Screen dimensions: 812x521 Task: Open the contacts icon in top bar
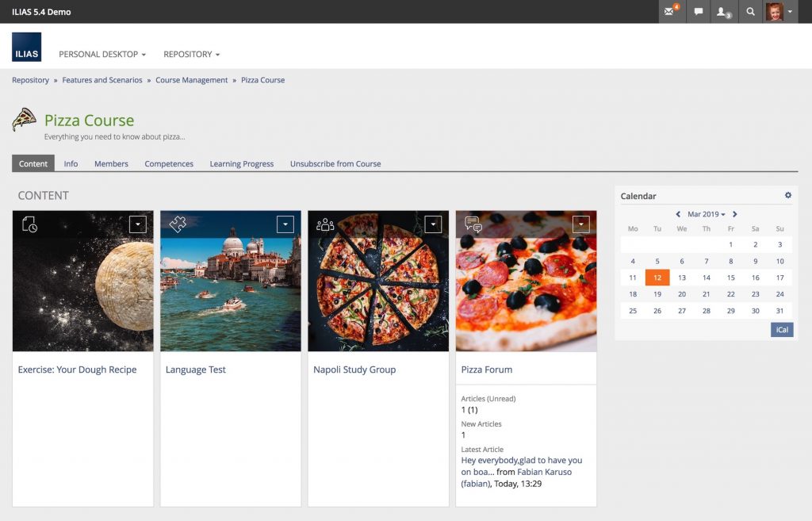pos(723,12)
